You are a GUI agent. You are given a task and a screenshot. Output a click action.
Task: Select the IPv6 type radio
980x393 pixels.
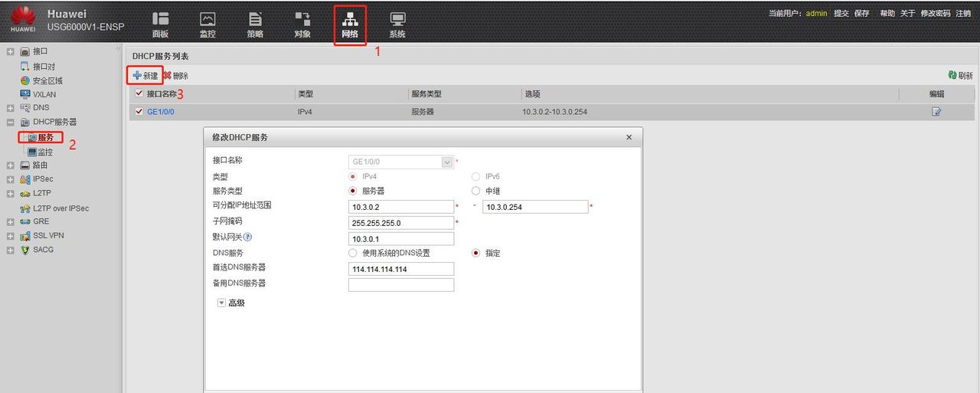click(475, 176)
